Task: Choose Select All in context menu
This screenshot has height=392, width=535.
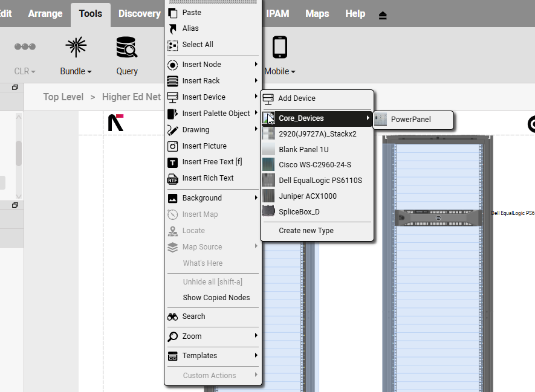Action: pyautogui.click(x=197, y=45)
